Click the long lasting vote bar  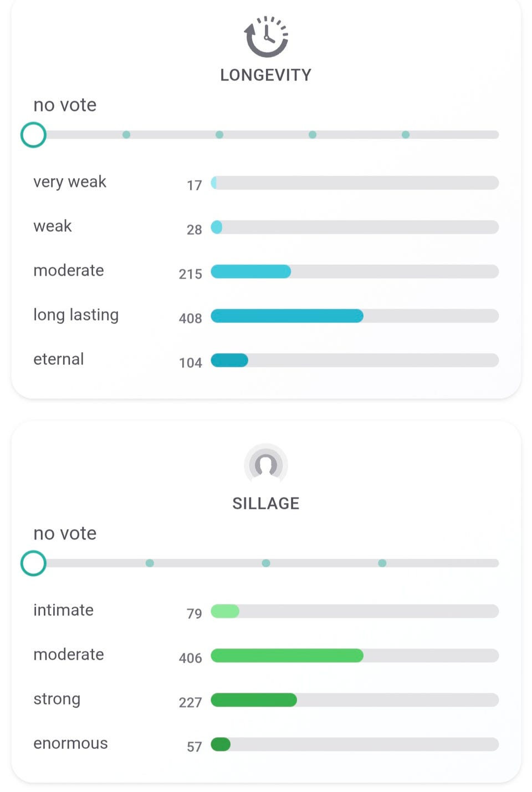[x=355, y=316]
